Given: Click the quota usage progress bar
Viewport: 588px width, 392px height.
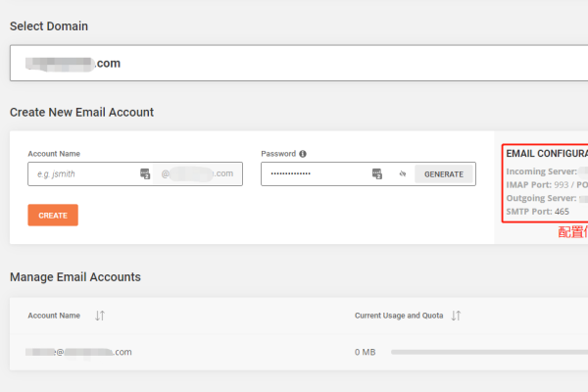Looking at the screenshot, I should 489,352.
